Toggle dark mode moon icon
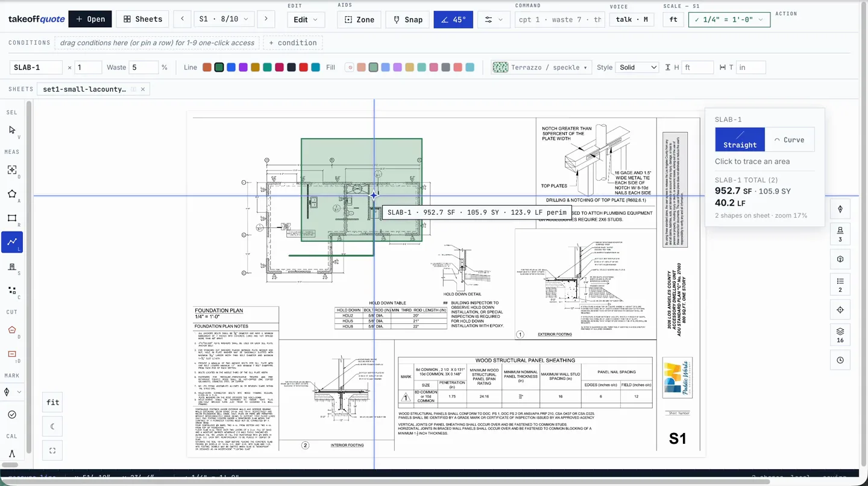868x486 pixels. 52,426
